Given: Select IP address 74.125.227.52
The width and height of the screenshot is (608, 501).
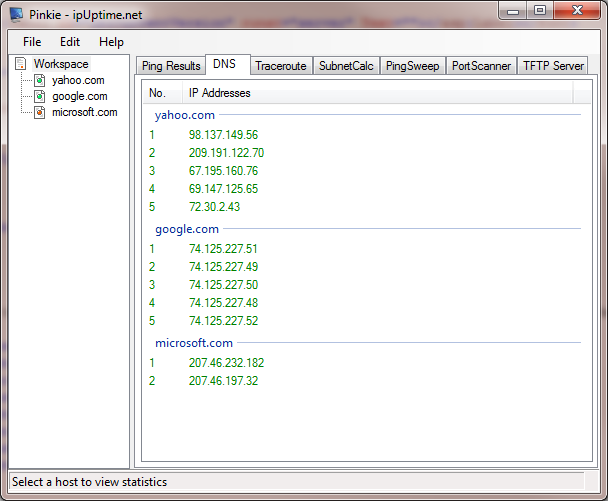Looking at the screenshot, I should pyautogui.click(x=223, y=321).
